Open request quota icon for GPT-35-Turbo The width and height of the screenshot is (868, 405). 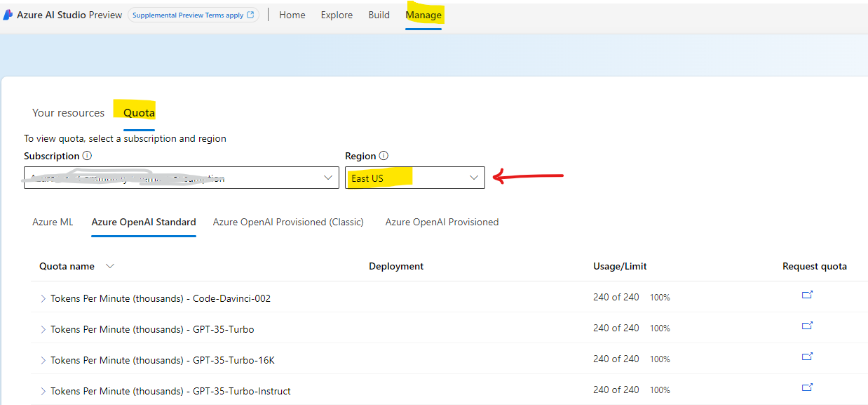coord(807,326)
